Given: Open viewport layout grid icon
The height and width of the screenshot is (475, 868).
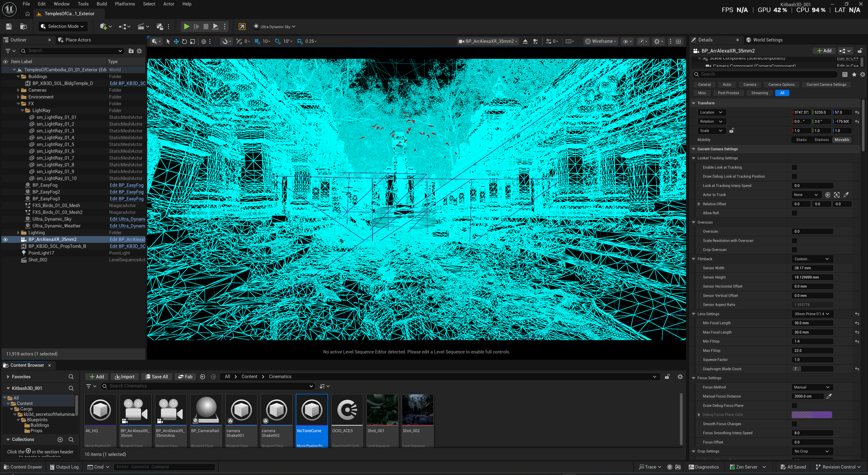Looking at the screenshot, I should click(678, 41).
